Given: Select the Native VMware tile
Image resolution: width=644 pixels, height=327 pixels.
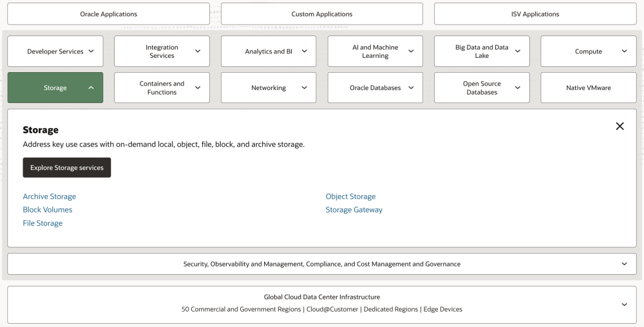Looking at the screenshot, I should [x=588, y=88].
